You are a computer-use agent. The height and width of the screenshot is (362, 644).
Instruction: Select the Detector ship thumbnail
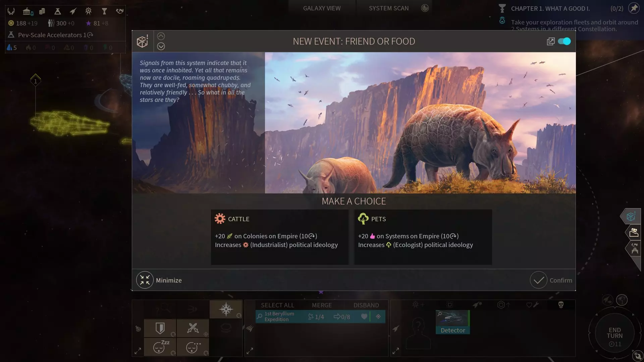pos(452,322)
